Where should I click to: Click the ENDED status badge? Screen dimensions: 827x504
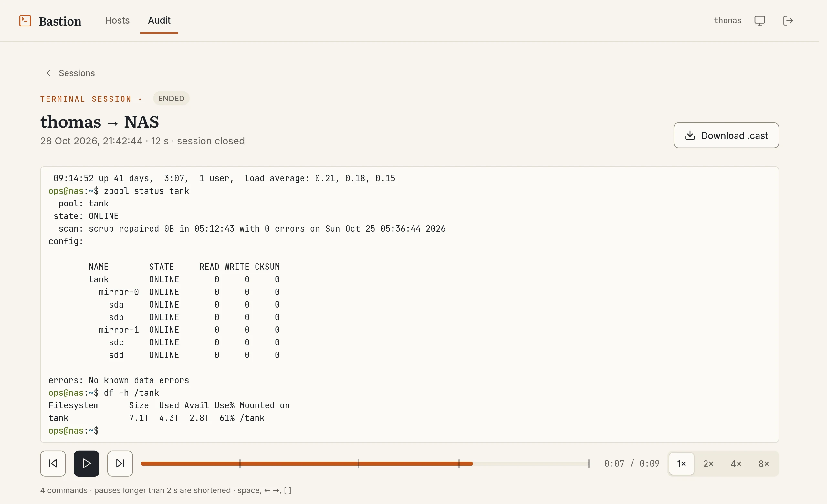[x=171, y=98]
